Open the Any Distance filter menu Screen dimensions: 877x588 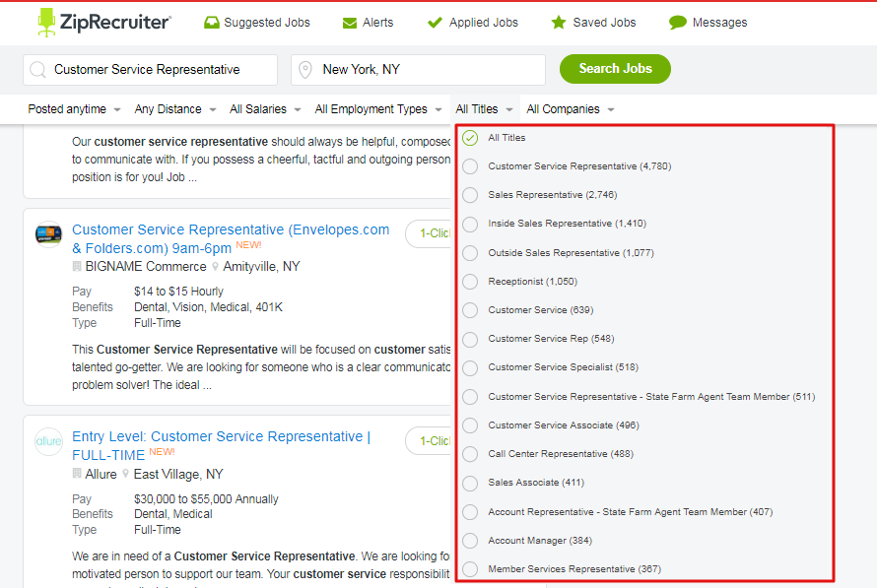[168, 108]
